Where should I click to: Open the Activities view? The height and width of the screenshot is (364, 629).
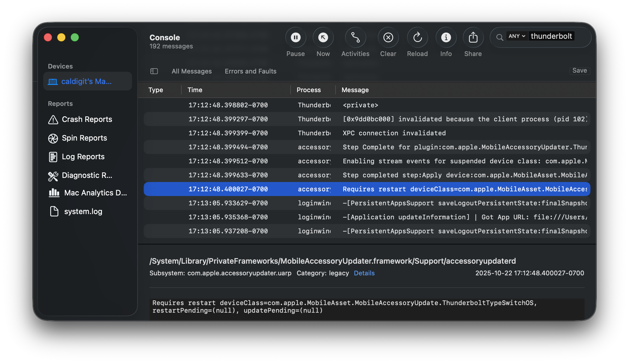355,37
